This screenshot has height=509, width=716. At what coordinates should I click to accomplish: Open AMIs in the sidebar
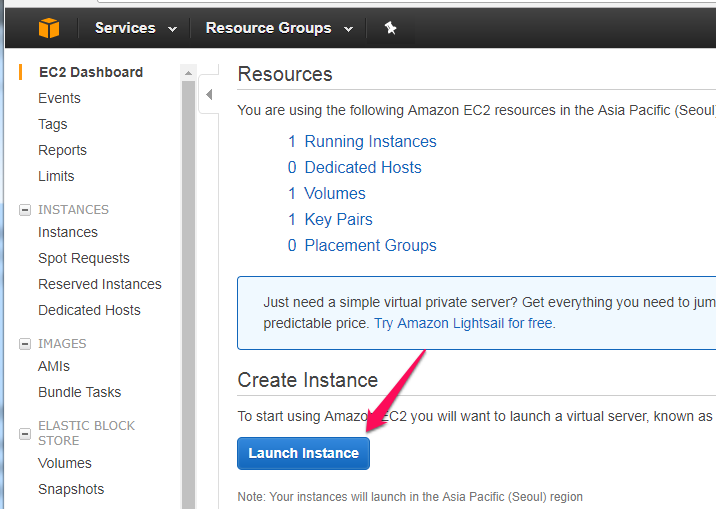54,366
